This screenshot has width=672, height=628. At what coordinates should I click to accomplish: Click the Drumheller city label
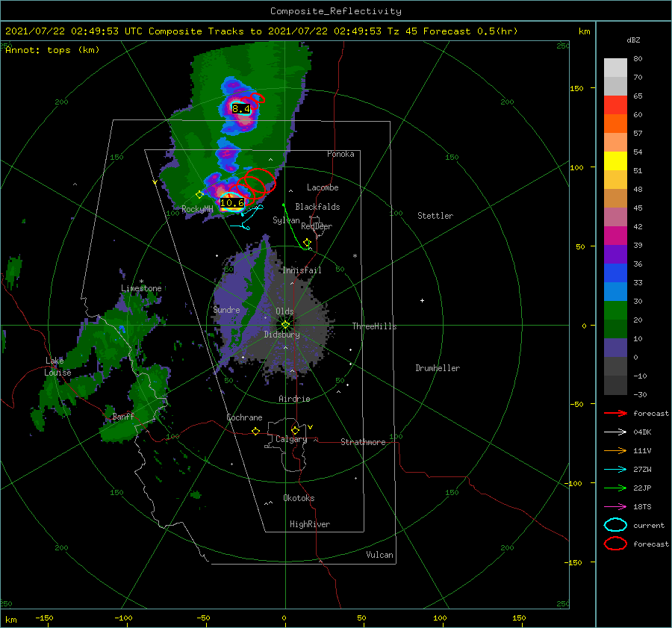[x=438, y=368]
